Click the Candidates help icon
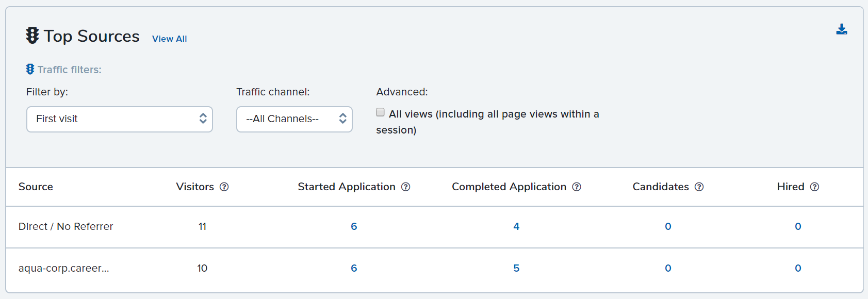868x299 pixels. click(699, 187)
